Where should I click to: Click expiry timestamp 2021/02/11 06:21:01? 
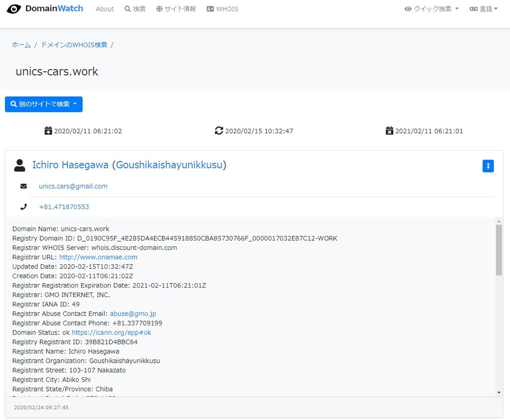tap(429, 131)
